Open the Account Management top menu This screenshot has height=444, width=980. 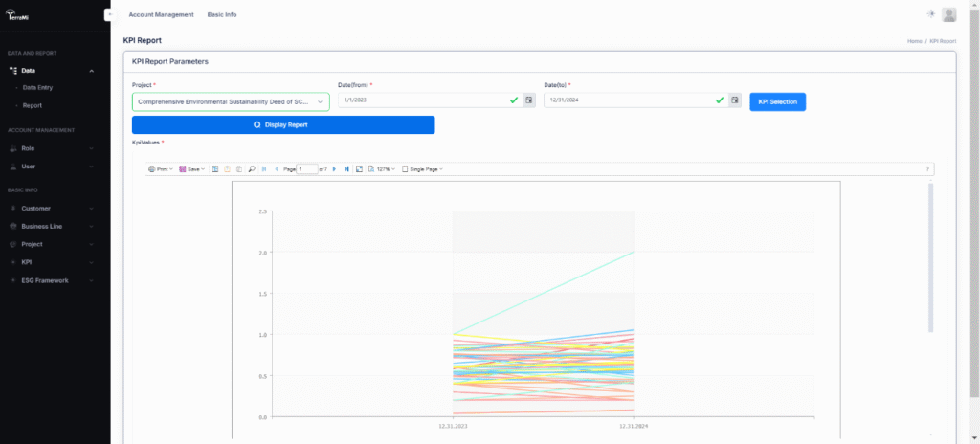(161, 15)
